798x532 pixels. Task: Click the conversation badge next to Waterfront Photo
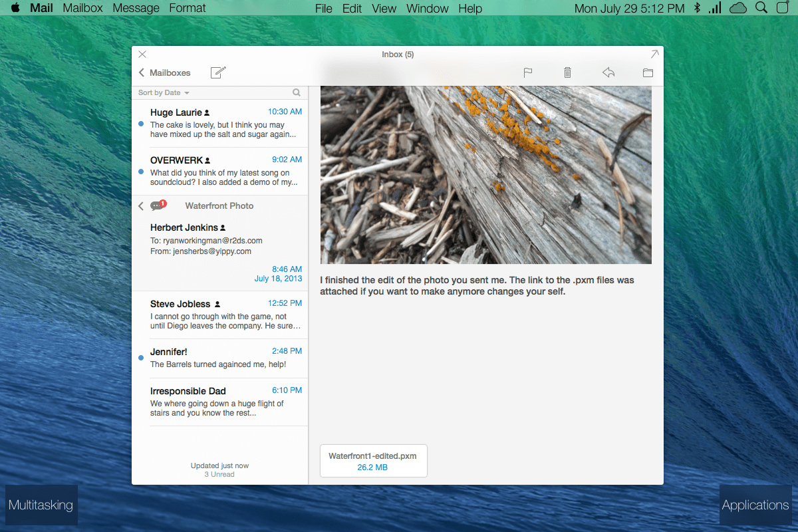(158, 205)
